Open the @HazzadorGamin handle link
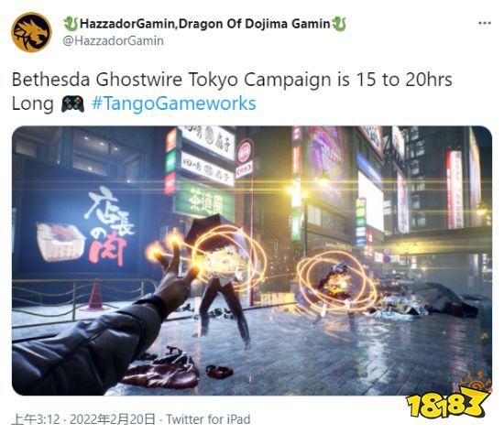 113,41
